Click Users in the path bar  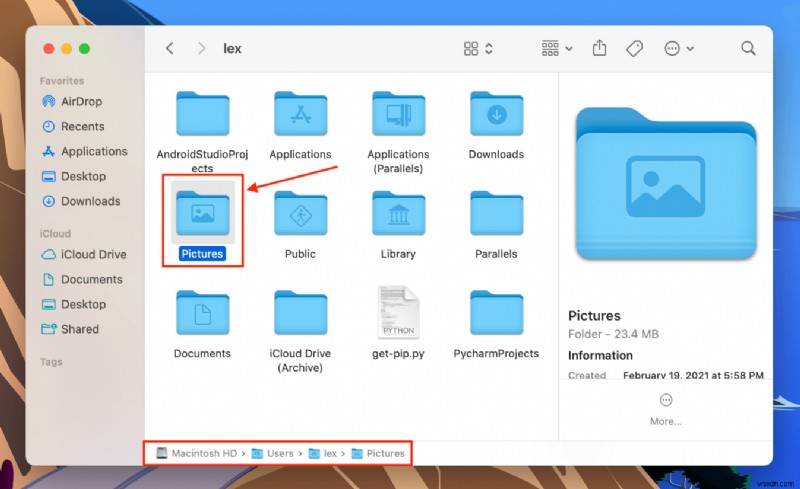[273, 453]
